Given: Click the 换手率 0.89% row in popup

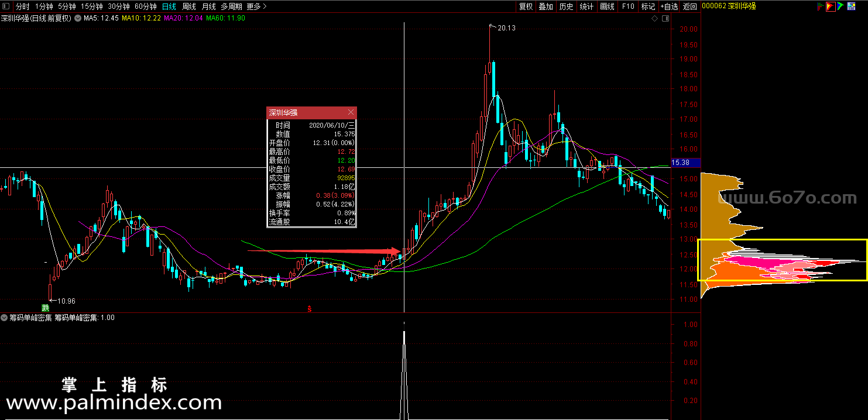Looking at the screenshot, I should 311,214.
